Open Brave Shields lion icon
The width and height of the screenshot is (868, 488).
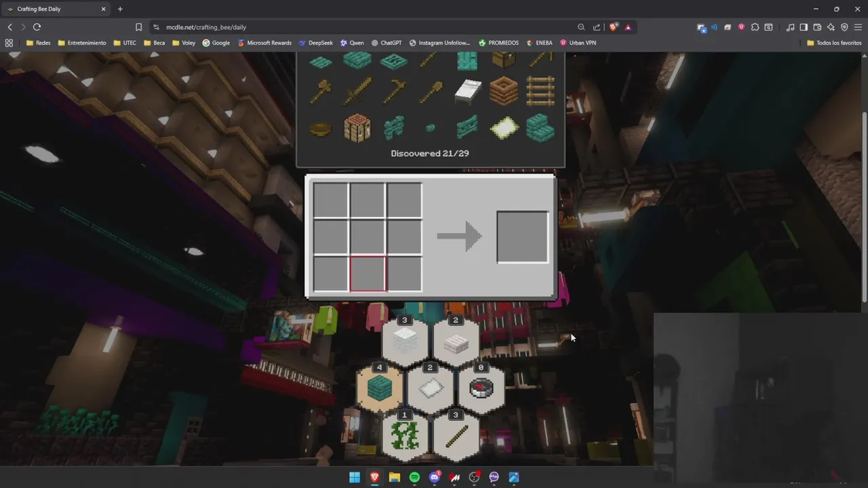point(614,27)
